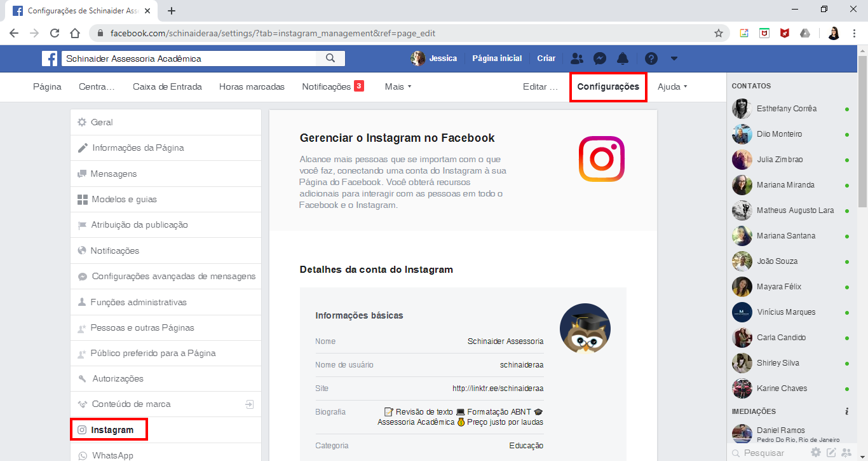Open Configurações avançadas de mensagens
Viewport: 868px width, 461px height.
click(166, 276)
